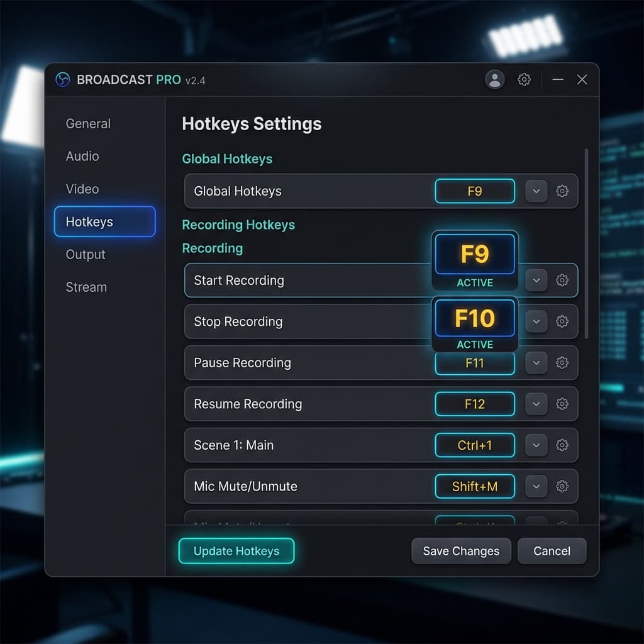Open the settings gear for Resume Recording
644x644 pixels.
[563, 404]
